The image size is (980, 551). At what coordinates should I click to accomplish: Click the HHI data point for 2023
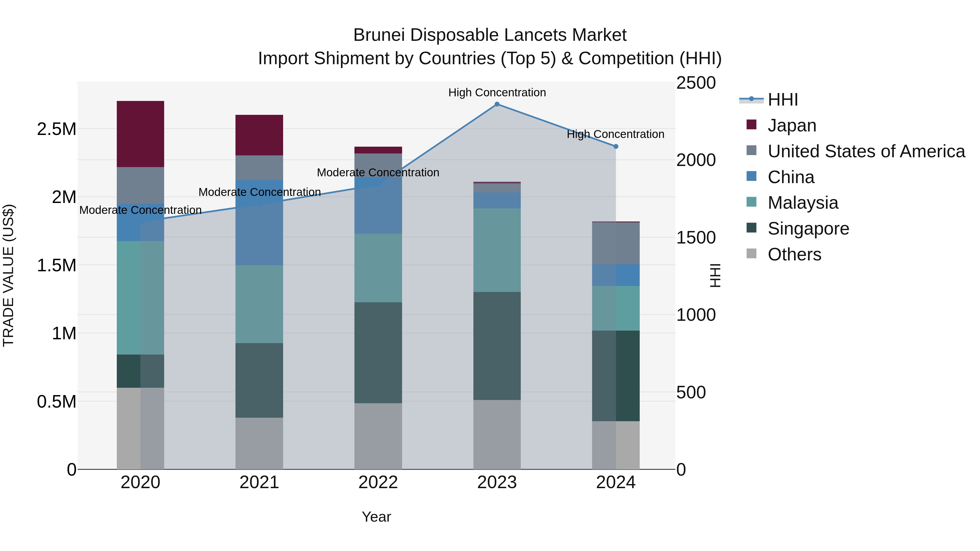click(x=497, y=104)
